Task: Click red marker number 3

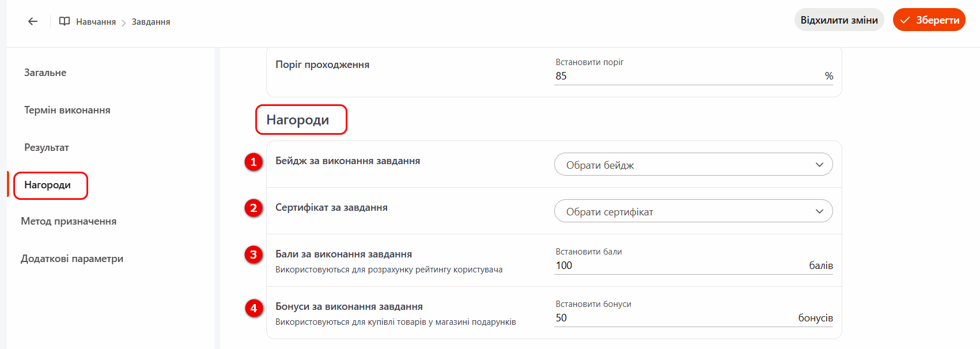Action: (253, 255)
